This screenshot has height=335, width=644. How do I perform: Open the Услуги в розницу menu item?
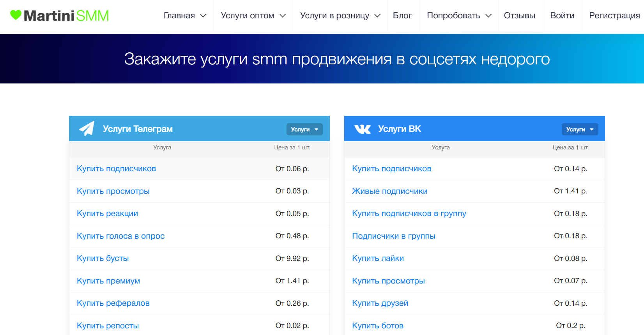[334, 16]
